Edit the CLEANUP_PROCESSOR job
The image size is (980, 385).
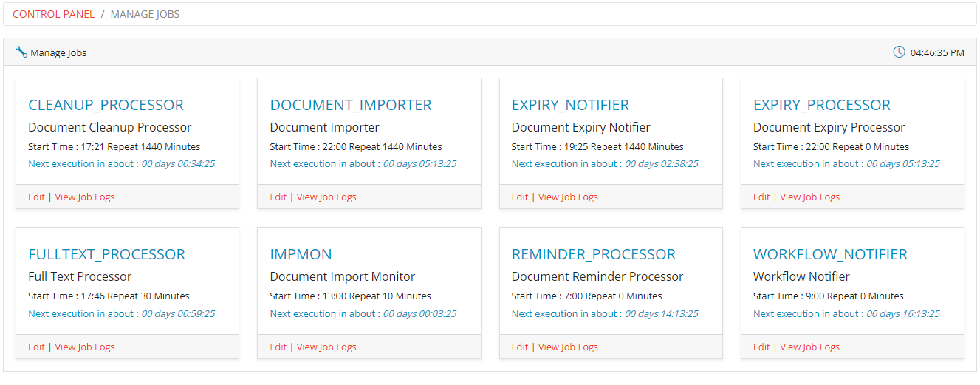[x=36, y=197]
